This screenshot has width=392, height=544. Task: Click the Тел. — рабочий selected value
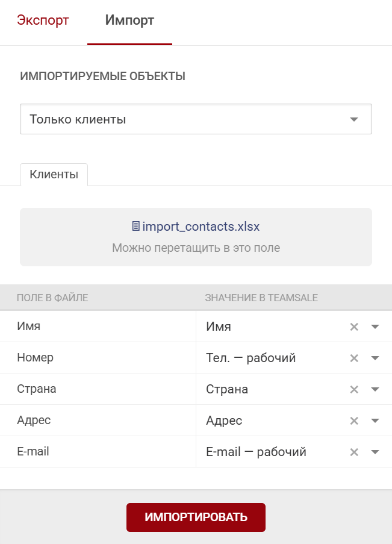point(251,358)
